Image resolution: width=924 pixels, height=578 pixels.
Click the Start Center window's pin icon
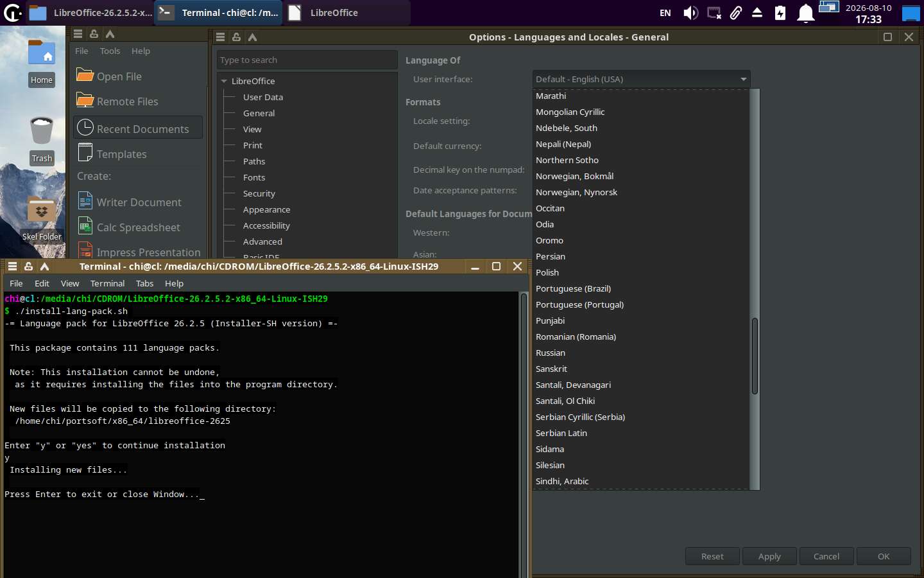94,34
